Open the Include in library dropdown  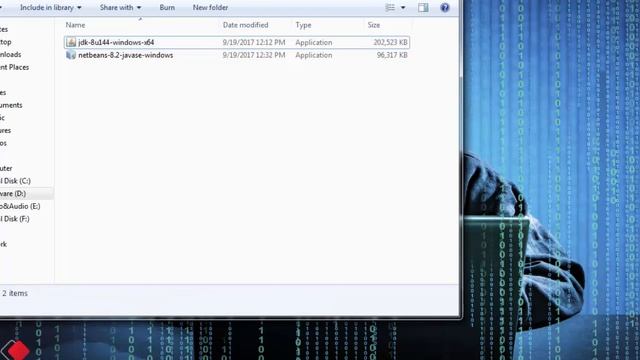(x=51, y=7)
